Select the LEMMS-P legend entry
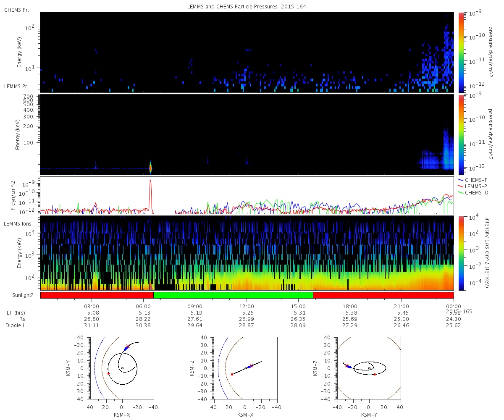 click(x=473, y=186)
